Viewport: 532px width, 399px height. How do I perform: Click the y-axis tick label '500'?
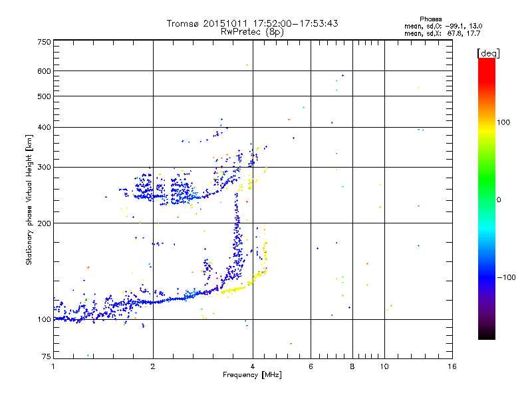[x=44, y=96]
